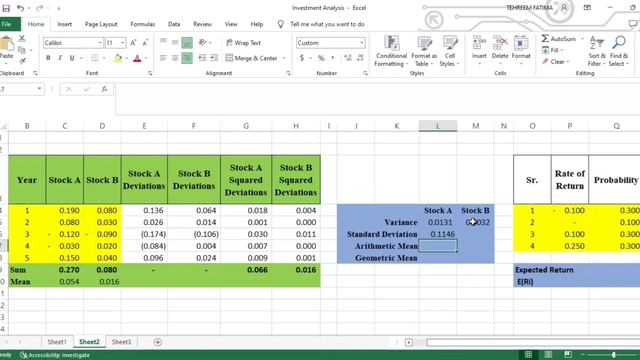
Task: Open the AutoSum dropdown arrow
Action: 582,39
